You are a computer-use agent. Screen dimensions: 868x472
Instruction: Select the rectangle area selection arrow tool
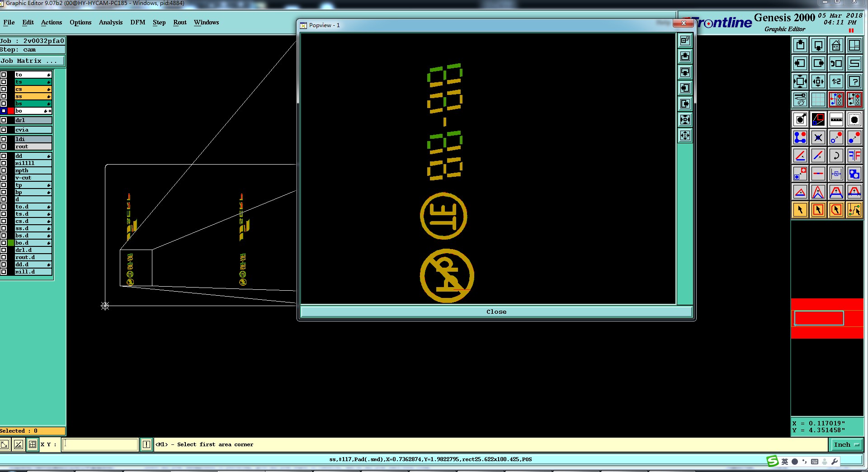click(818, 210)
